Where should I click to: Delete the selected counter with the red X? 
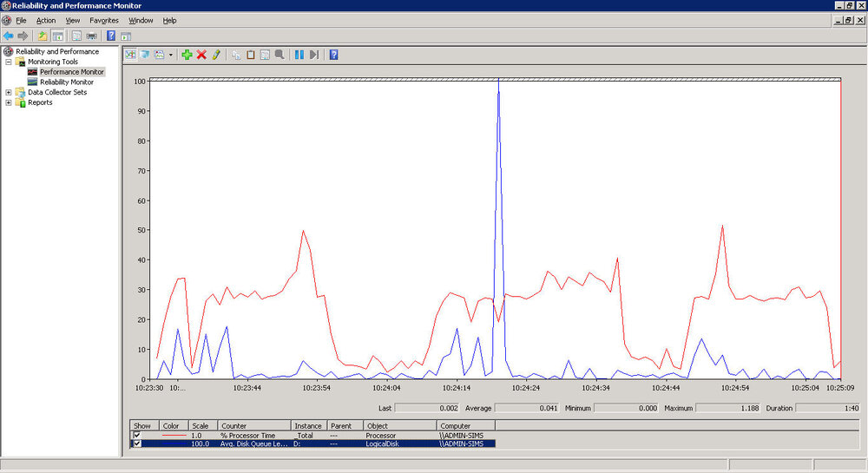coord(201,55)
